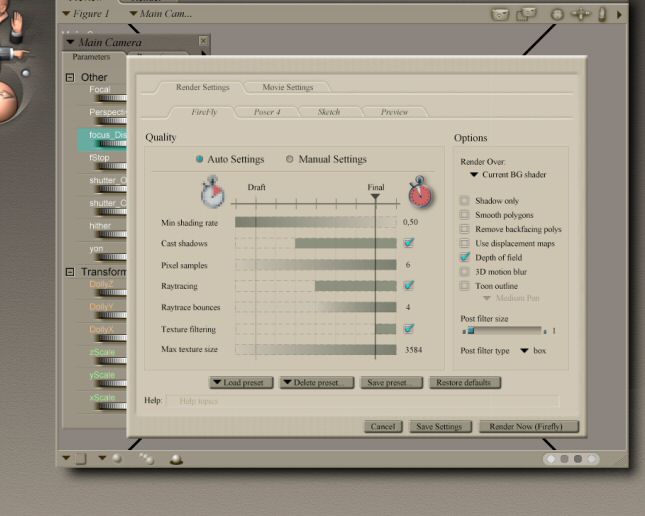Toggle the Raytracing checkbox
This screenshot has height=516, width=645.
pos(409,285)
